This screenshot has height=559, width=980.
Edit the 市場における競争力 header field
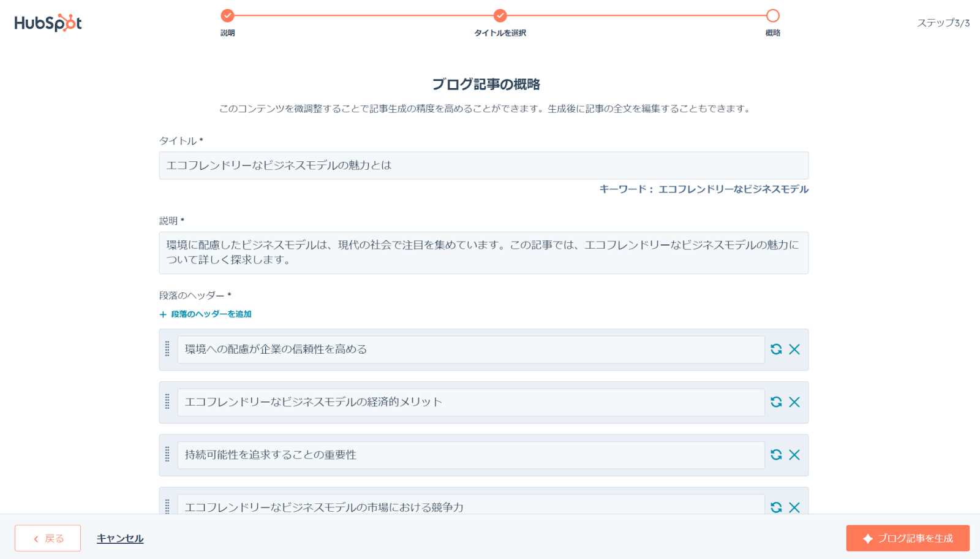tap(471, 504)
